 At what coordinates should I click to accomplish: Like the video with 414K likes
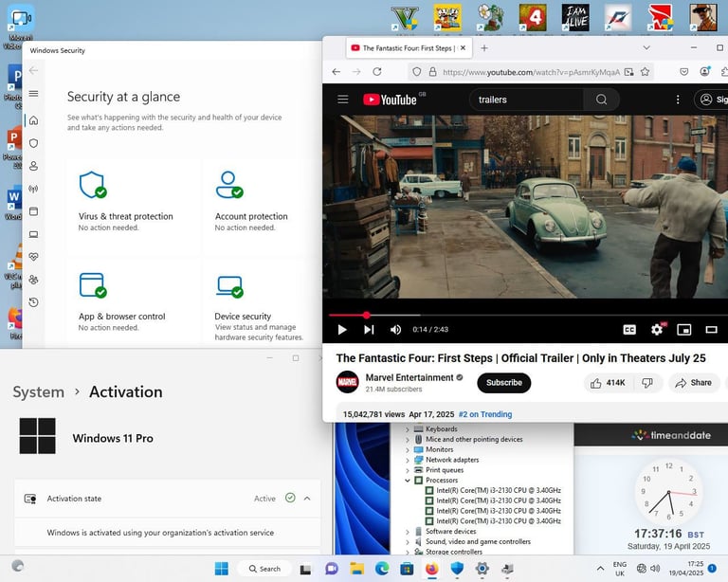tap(609, 383)
